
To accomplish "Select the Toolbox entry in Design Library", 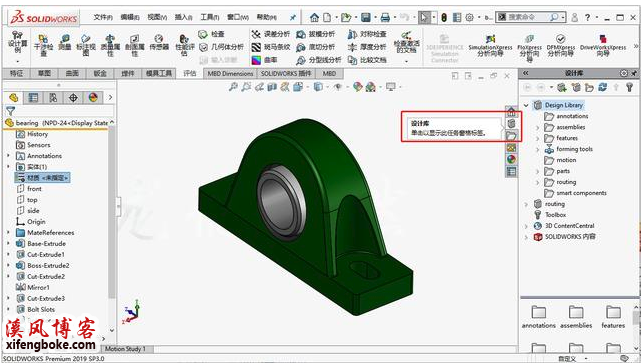I will tap(555, 215).
